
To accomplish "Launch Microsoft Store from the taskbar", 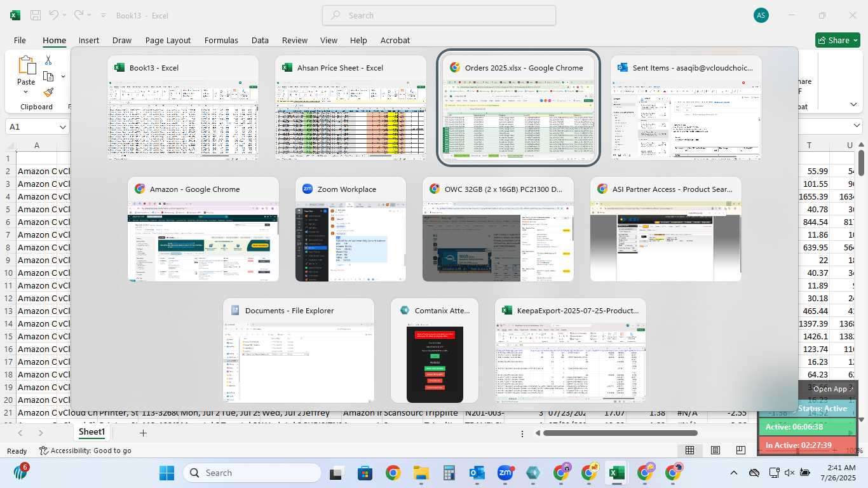I will (365, 473).
